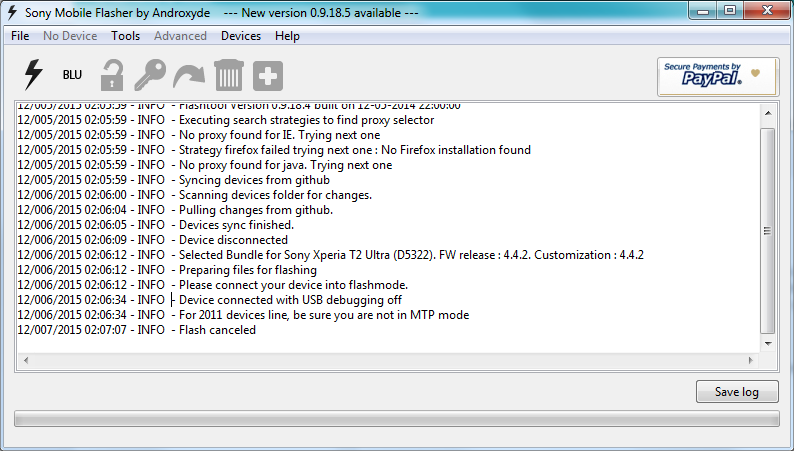
Task: Open the Devices menu
Action: pyautogui.click(x=241, y=36)
